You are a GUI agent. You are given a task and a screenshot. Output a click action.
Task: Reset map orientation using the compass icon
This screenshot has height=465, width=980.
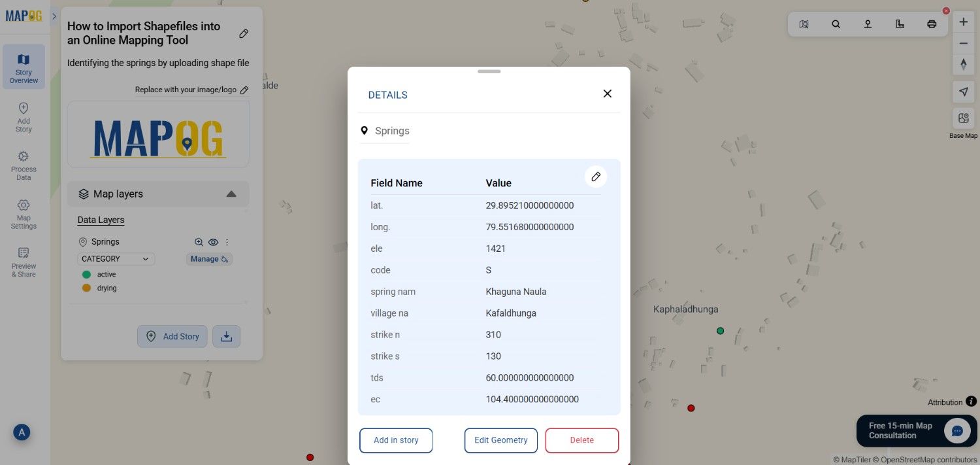963,64
